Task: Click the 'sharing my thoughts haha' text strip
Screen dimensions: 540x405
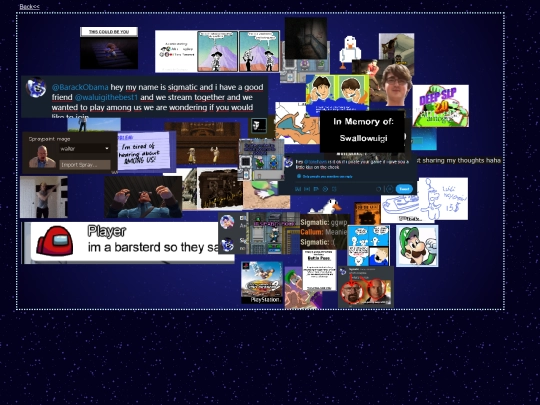Action: (x=459, y=160)
